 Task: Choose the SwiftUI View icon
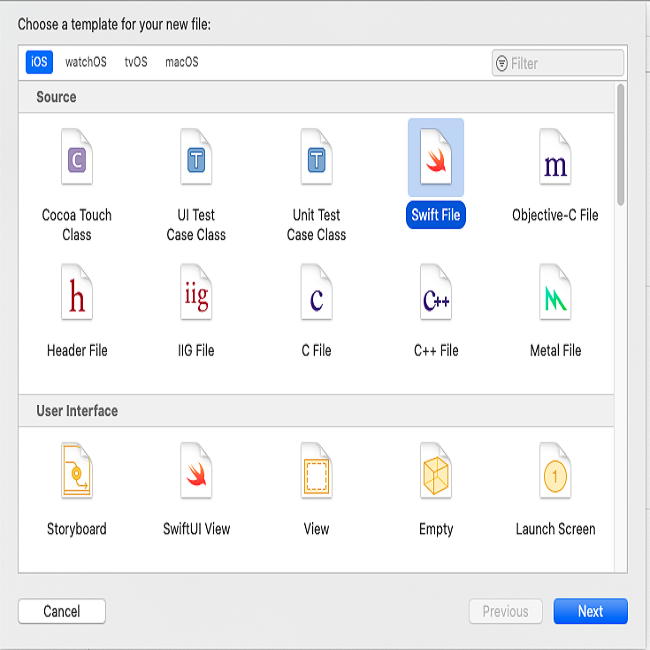tap(196, 471)
